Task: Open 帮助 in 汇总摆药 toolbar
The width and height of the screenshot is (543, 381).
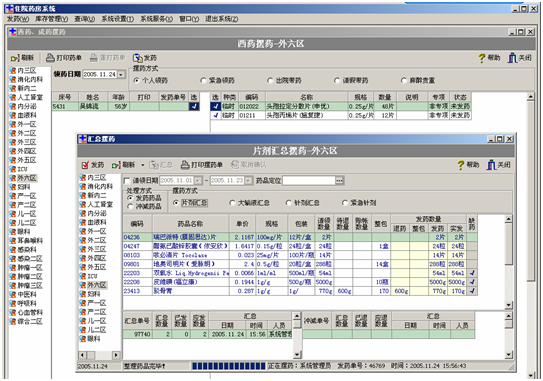Action: (x=468, y=165)
